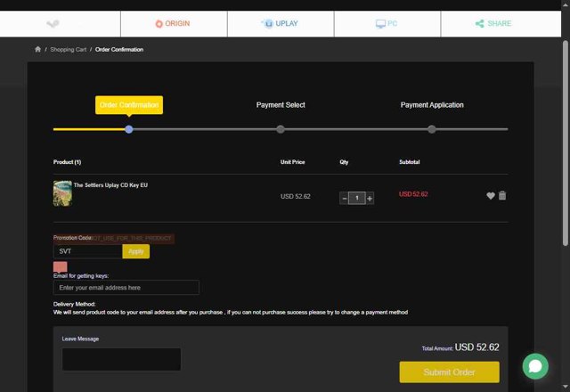Screen dimensions: 570x392
Task: Focus the email address input field
Action: (126, 288)
